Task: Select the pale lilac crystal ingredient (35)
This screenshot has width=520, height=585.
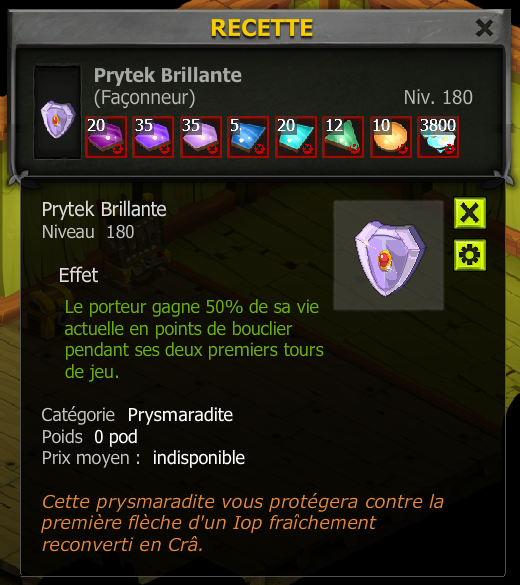Action: click(x=201, y=137)
